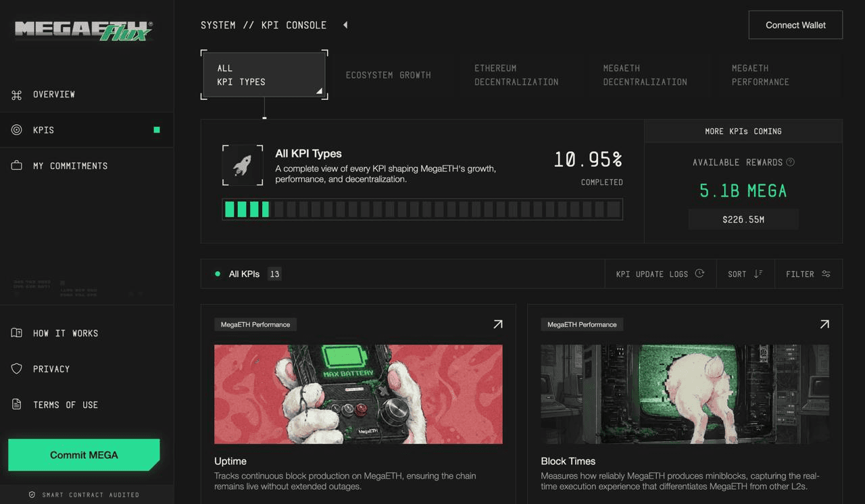Image resolution: width=865 pixels, height=504 pixels.
Task: Open the Terms of Use link
Action: pos(86,405)
